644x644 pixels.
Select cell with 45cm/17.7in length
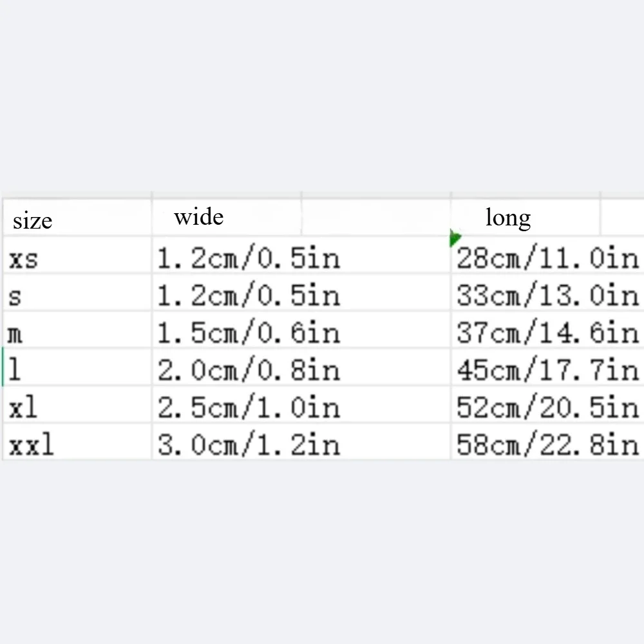click(x=547, y=370)
